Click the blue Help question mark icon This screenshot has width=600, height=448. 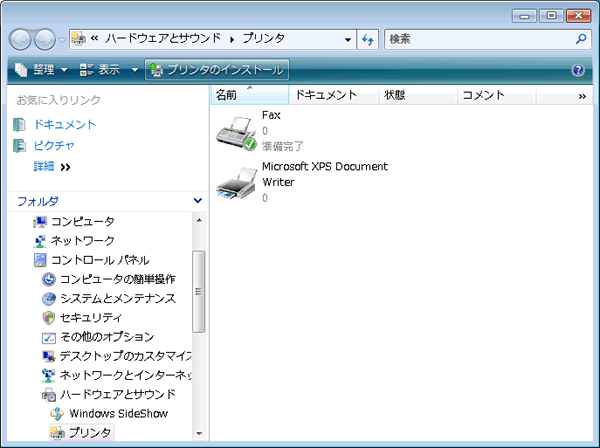[x=578, y=70]
